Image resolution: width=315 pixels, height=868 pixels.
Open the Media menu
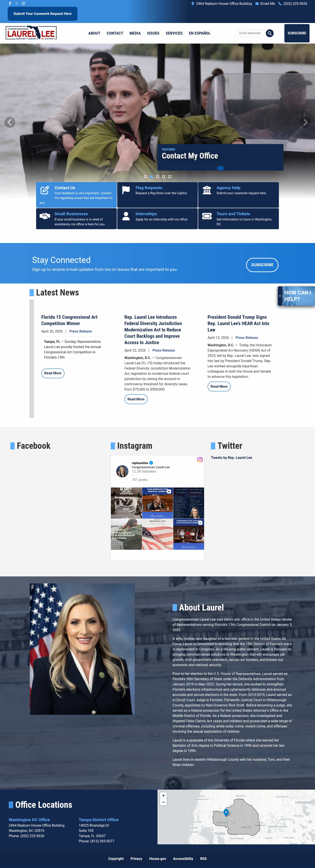(x=135, y=33)
